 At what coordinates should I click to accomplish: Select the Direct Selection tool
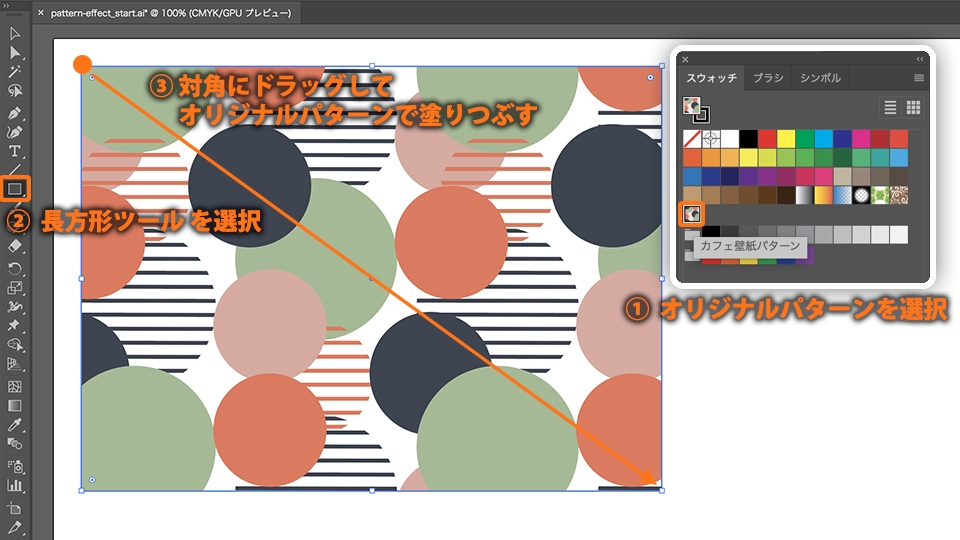click(15, 53)
